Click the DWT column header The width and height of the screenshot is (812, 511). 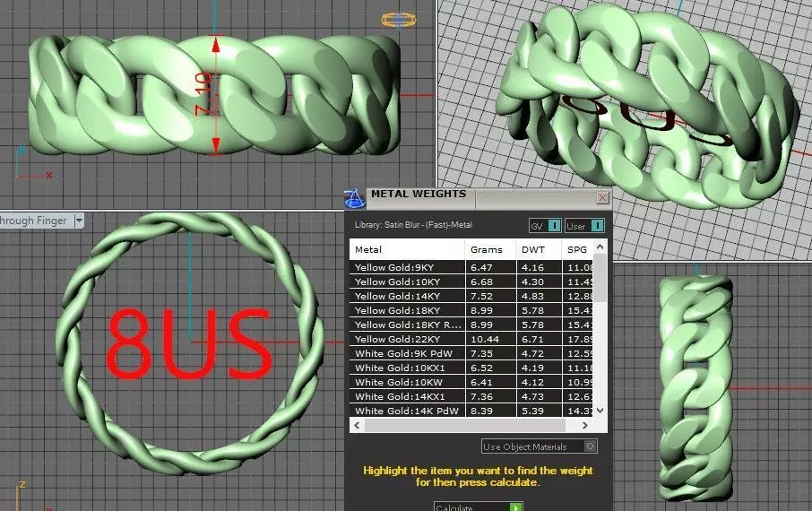[x=538, y=249]
